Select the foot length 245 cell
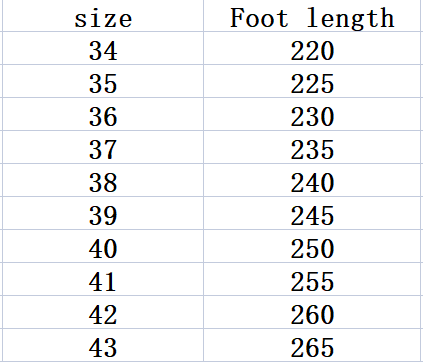The height and width of the screenshot is (362, 423). click(x=312, y=213)
